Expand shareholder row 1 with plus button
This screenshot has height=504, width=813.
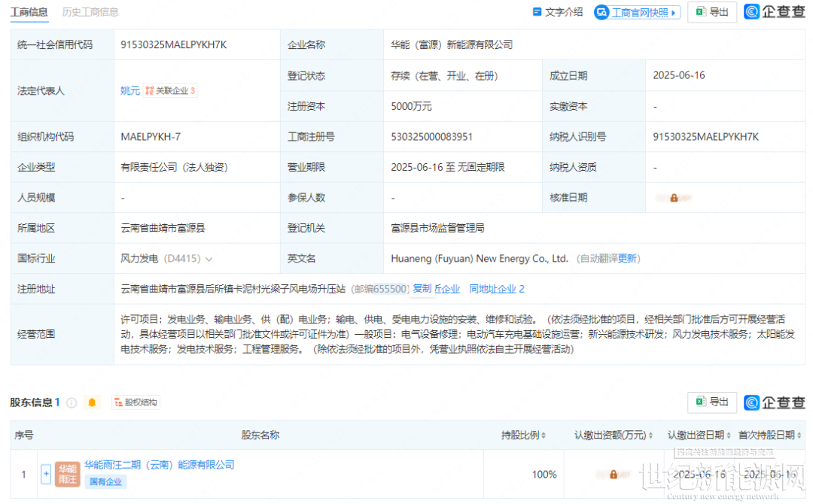tap(46, 473)
